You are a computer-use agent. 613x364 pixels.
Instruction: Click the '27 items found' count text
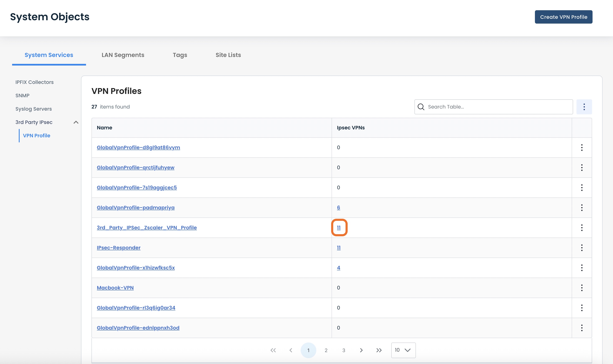[110, 107]
